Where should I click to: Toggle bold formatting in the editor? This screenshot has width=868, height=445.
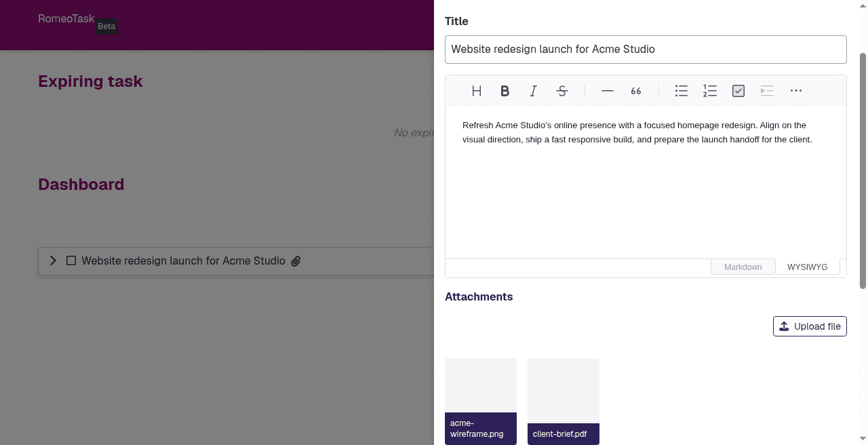click(505, 91)
